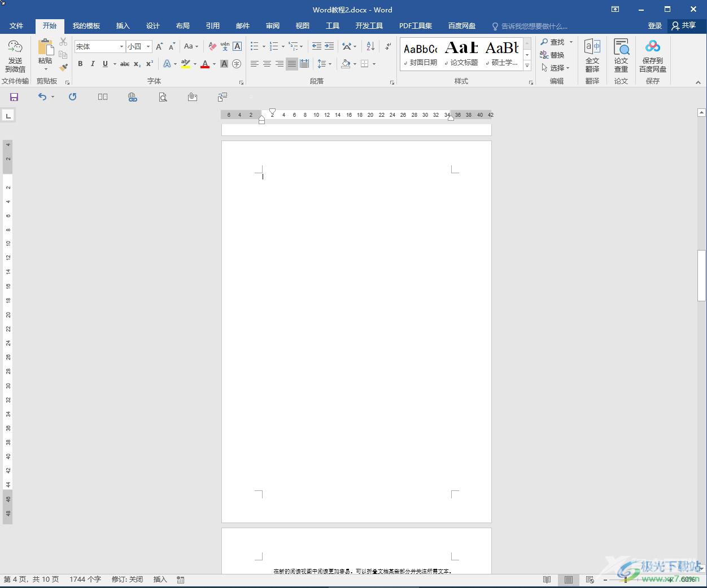Open the read mode book icon in quick toolbar
The height and width of the screenshot is (588, 707).
click(103, 97)
